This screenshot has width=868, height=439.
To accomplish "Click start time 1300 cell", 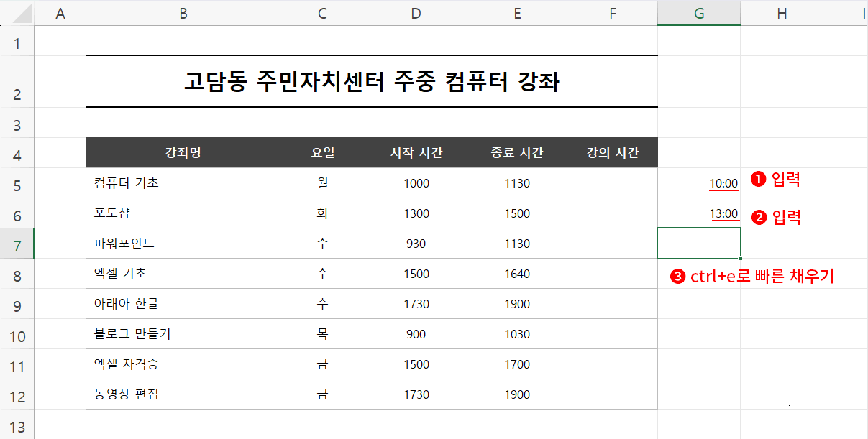I will tap(416, 213).
